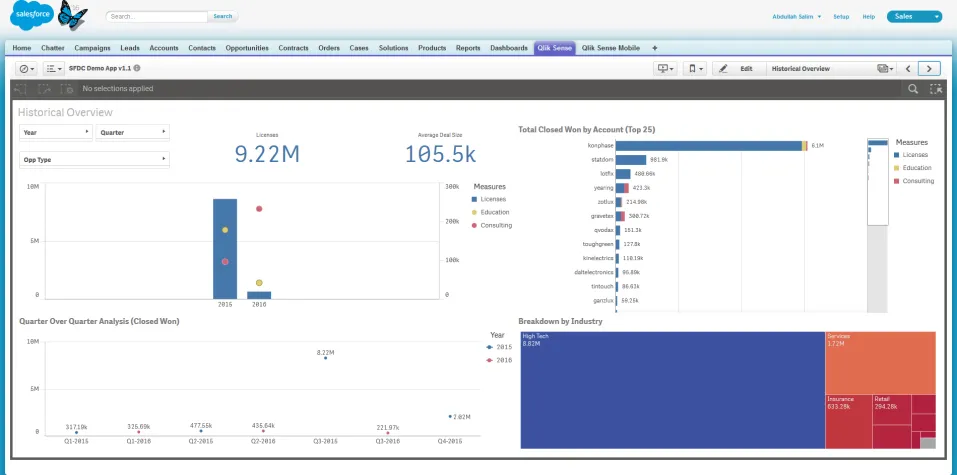The height and width of the screenshot is (475, 957).
Task: Add a new tab with plus icon
Action: coord(654,48)
